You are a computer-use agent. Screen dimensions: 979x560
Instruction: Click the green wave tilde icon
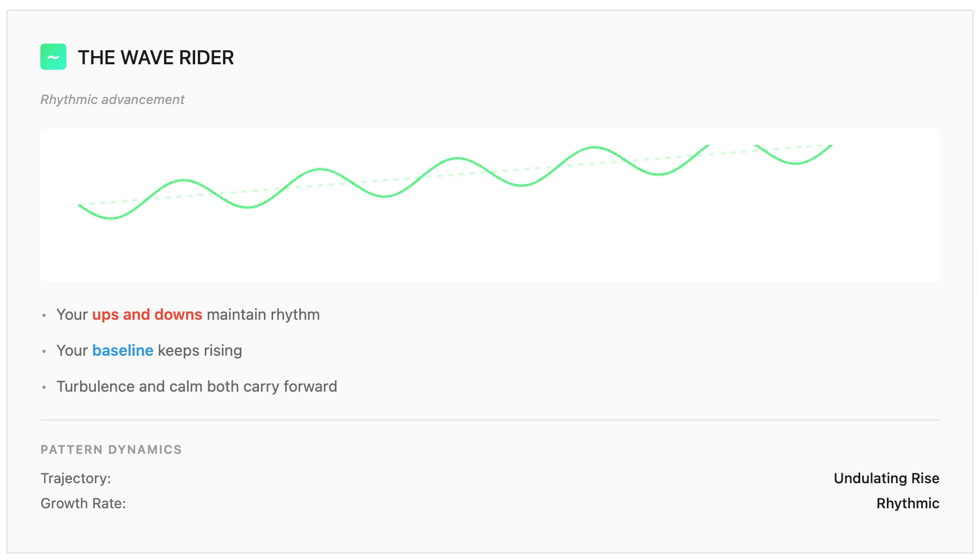coord(53,57)
